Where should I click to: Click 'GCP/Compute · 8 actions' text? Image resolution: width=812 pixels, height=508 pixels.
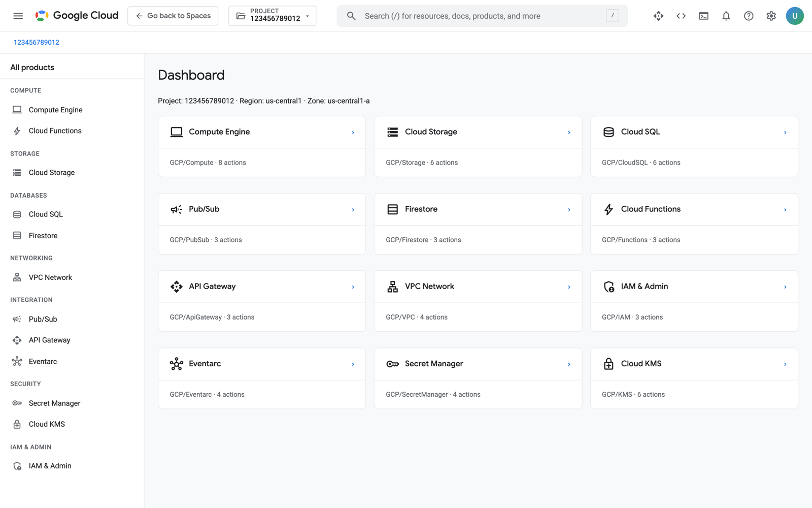[208, 163]
